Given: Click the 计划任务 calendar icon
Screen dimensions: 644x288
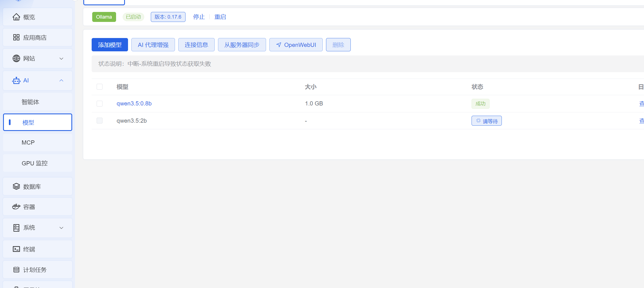Looking at the screenshot, I should (x=16, y=270).
